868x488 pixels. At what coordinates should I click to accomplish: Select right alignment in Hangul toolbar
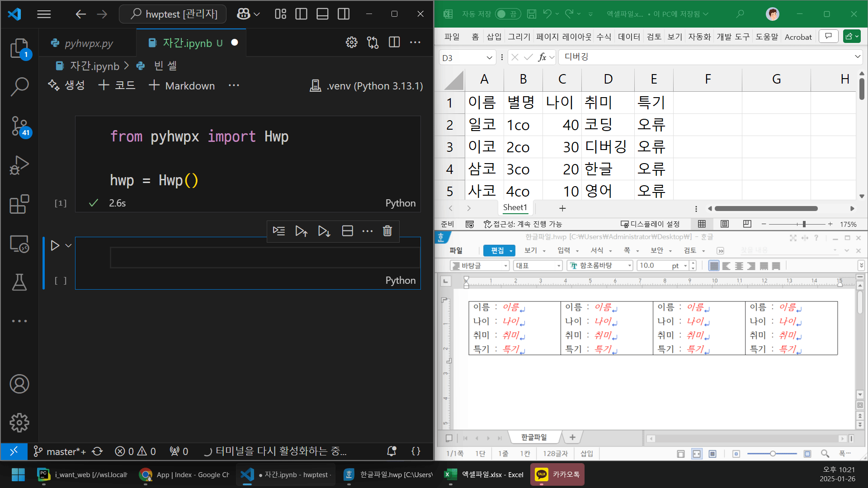coord(751,266)
